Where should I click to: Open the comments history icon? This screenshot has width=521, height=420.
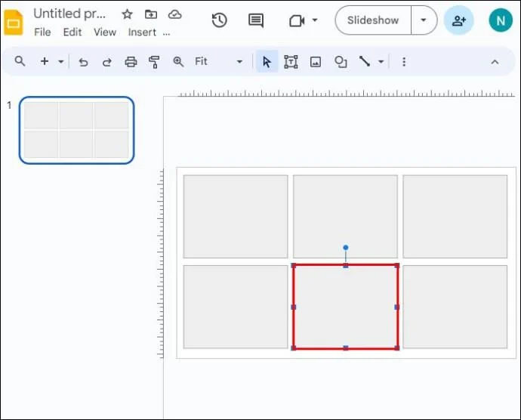coord(256,20)
